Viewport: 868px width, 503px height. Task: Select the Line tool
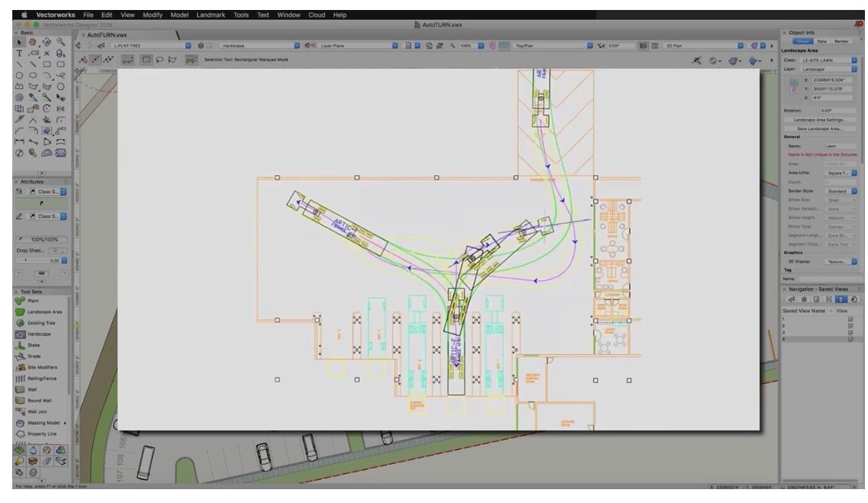tap(19, 65)
